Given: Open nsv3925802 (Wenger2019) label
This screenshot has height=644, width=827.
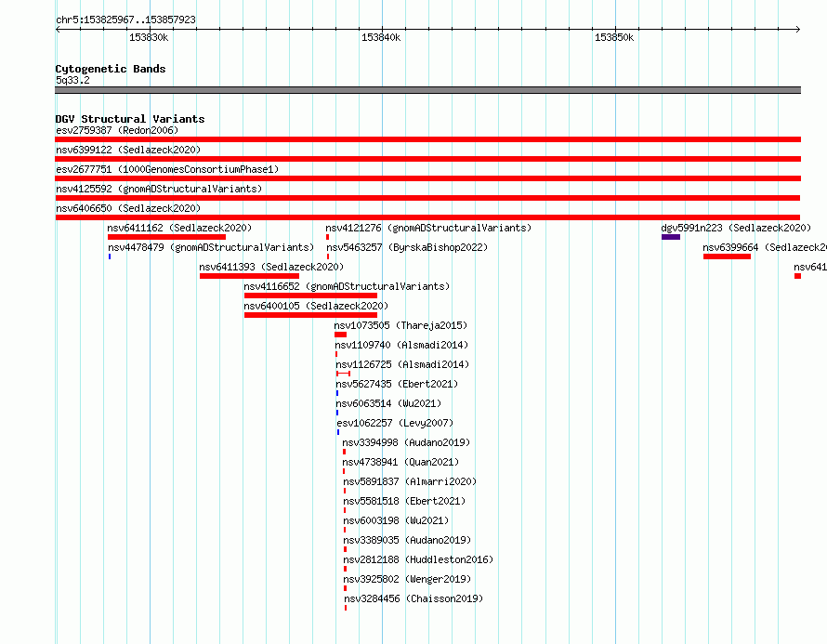Looking at the screenshot, I should click(407, 579).
